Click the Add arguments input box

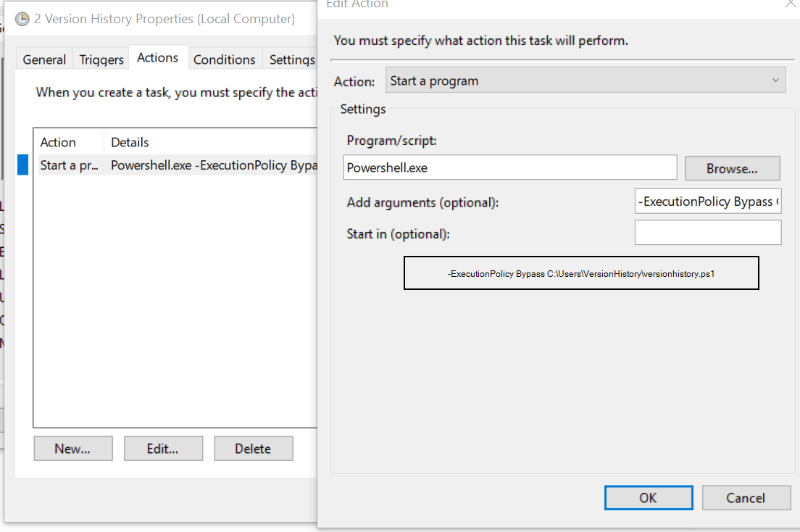pyautogui.click(x=708, y=201)
